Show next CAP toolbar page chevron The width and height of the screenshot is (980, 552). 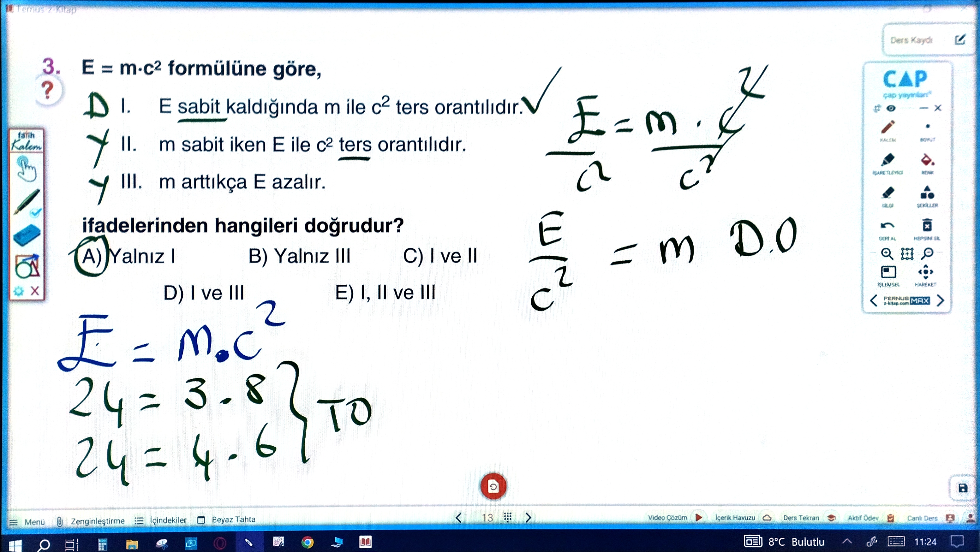click(x=941, y=300)
